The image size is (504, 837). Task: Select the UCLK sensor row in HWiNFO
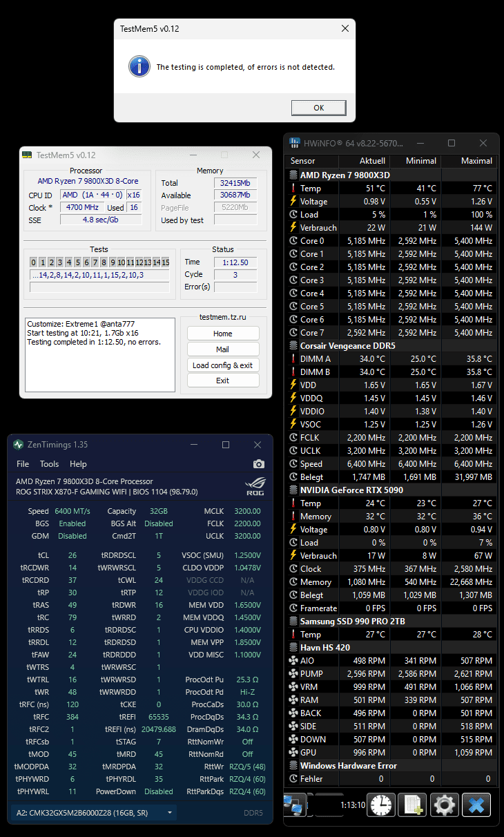391,450
